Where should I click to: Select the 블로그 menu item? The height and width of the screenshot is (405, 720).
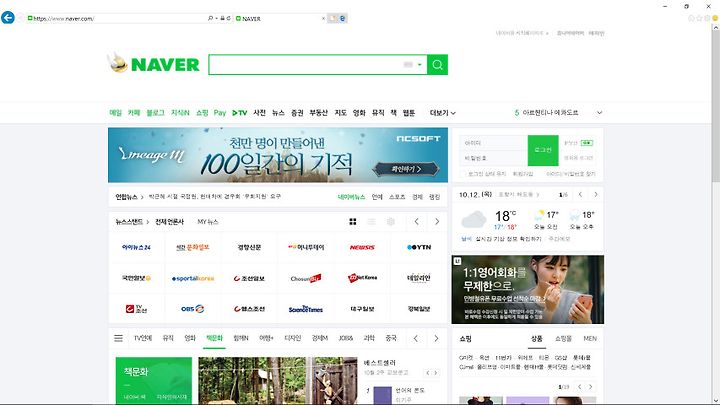pos(155,112)
